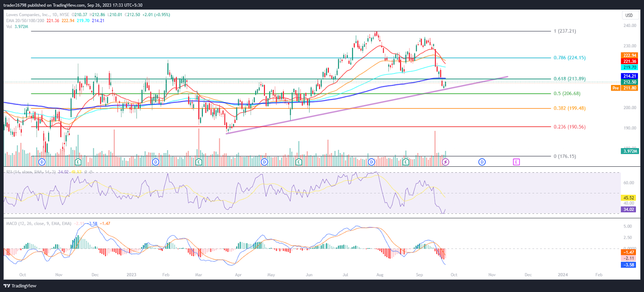Click the dividend marker in late July 2023
Screen dimensions: 644x292
click(x=372, y=162)
